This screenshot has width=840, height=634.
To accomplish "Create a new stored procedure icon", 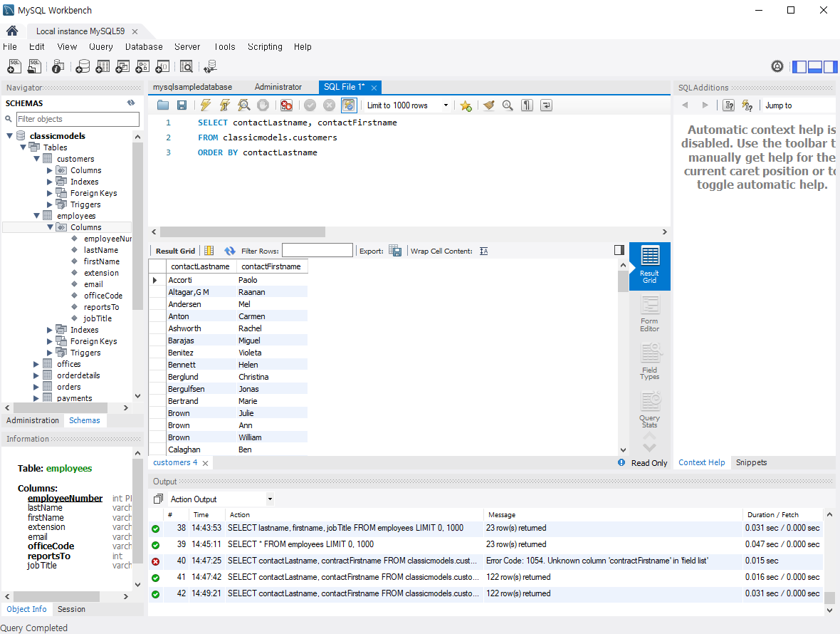I will coord(142,66).
